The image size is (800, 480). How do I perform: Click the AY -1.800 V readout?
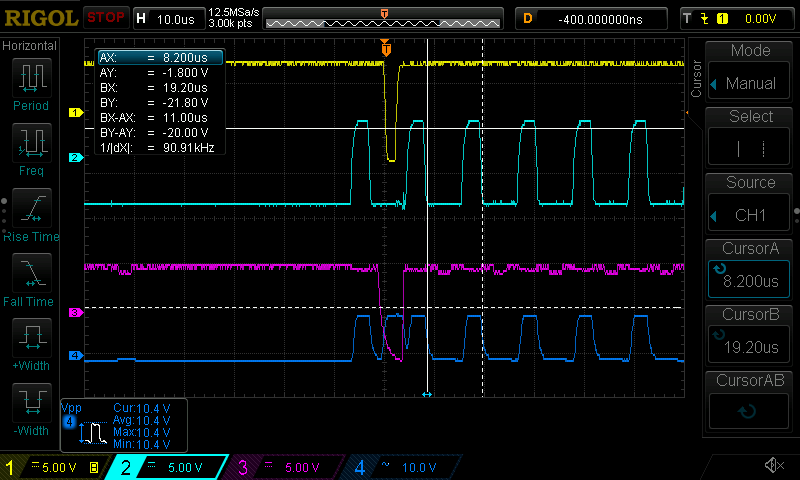coord(154,73)
